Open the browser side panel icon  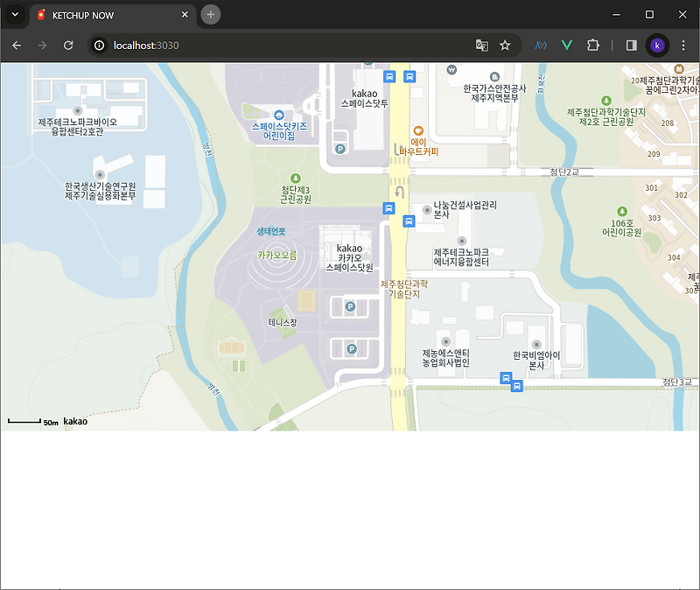(631, 45)
